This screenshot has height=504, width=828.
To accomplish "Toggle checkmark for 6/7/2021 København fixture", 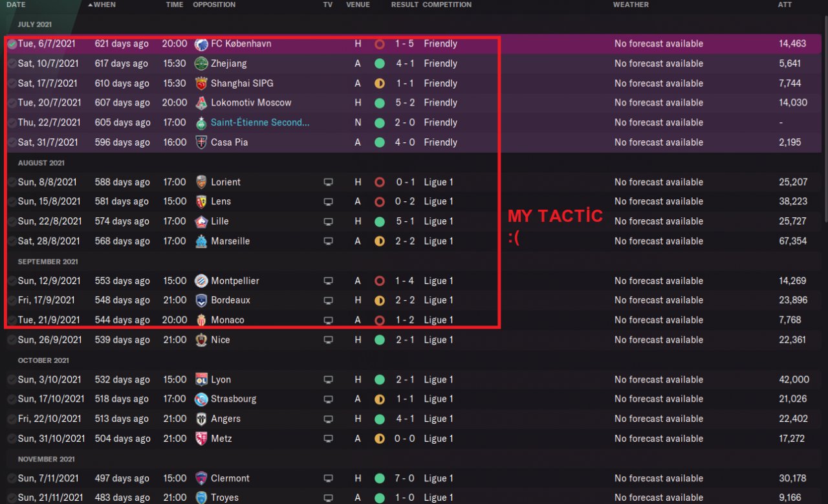I will click(x=12, y=44).
